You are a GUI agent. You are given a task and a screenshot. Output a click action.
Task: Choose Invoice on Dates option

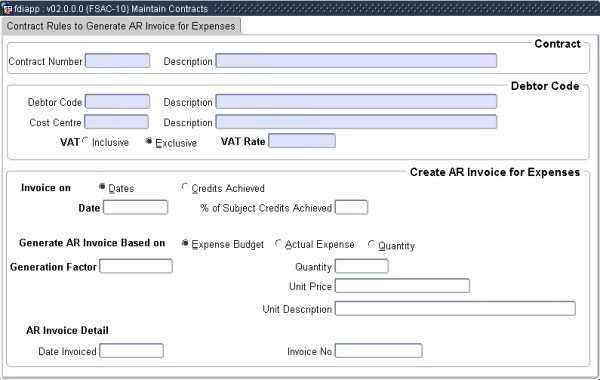102,186
